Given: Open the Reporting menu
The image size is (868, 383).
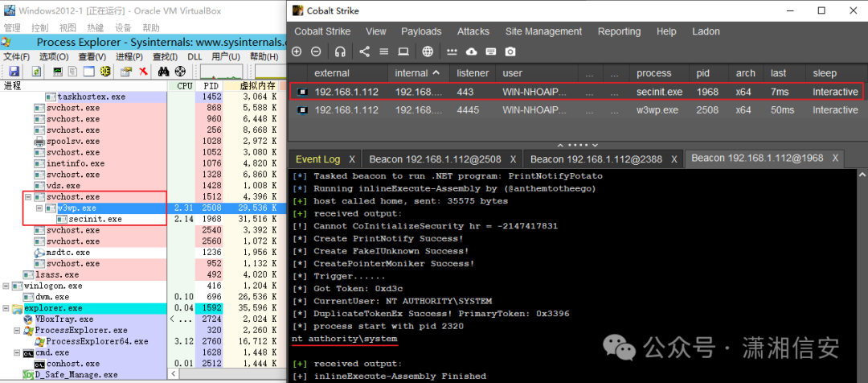Looking at the screenshot, I should [x=619, y=31].
